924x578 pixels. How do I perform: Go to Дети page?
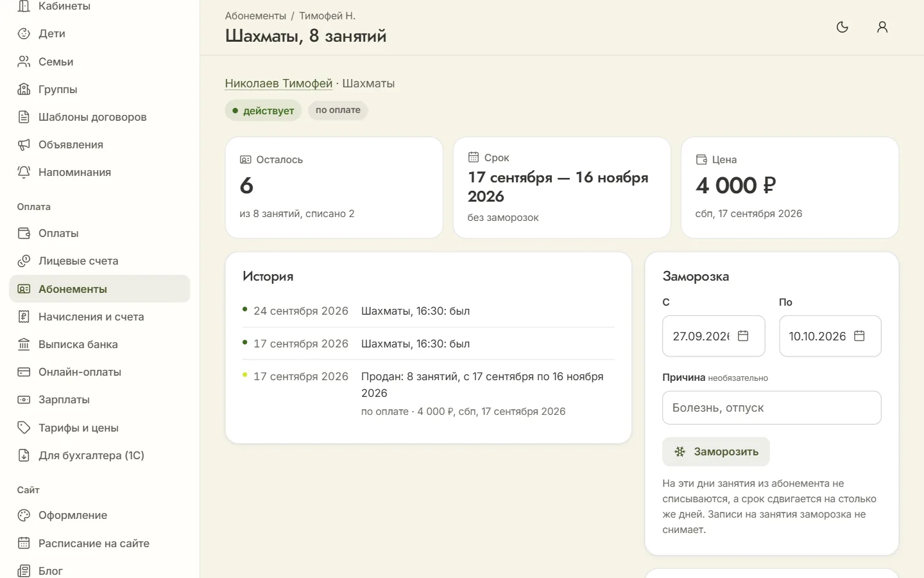point(99,33)
